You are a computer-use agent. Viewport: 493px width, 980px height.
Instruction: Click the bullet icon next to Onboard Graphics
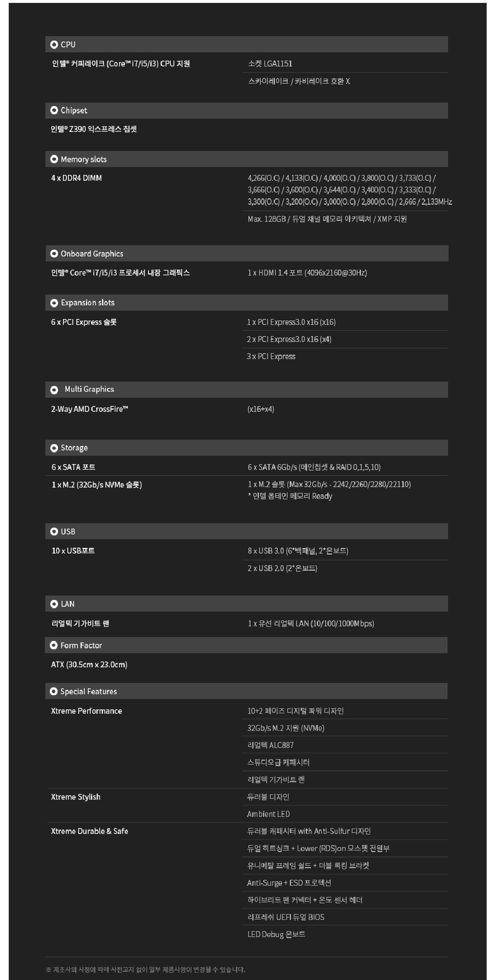click(x=54, y=254)
